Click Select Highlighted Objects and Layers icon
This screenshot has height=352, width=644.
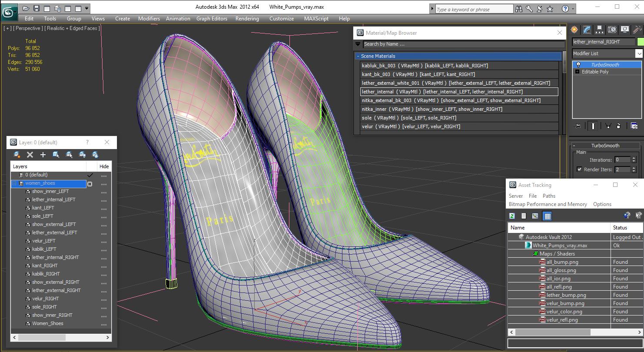56,155
